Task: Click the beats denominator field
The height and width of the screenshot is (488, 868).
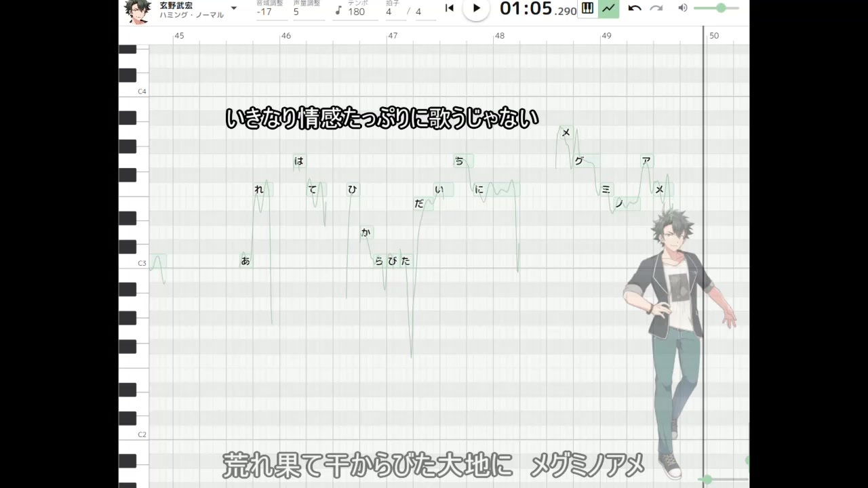Action: click(425, 11)
